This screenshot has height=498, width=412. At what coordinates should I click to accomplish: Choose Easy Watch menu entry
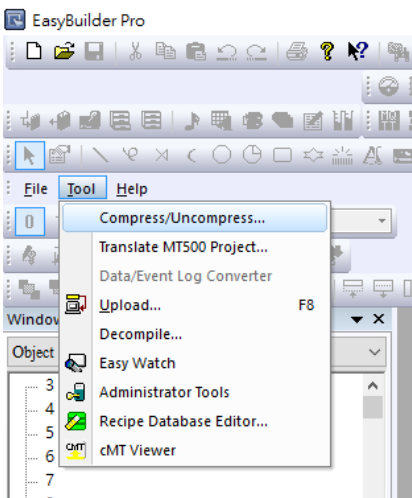click(x=195, y=363)
